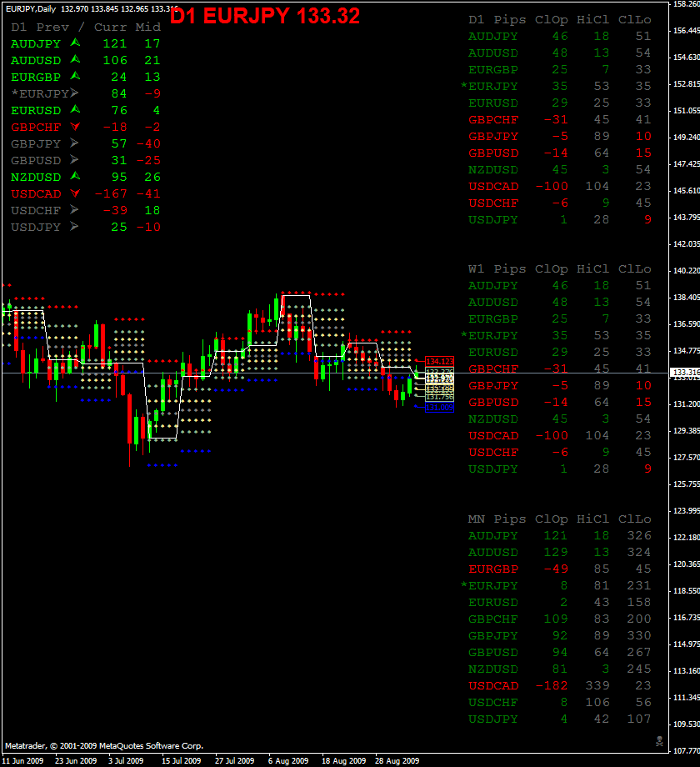Select the gray arrow beside USDCHF in D1 Prev list
The height and width of the screenshot is (767, 700).
click(x=74, y=210)
